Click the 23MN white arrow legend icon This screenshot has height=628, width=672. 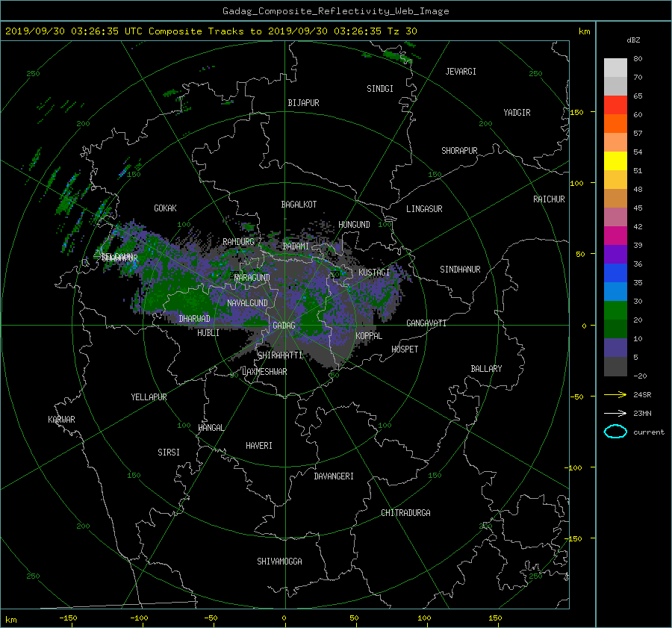click(615, 413)
